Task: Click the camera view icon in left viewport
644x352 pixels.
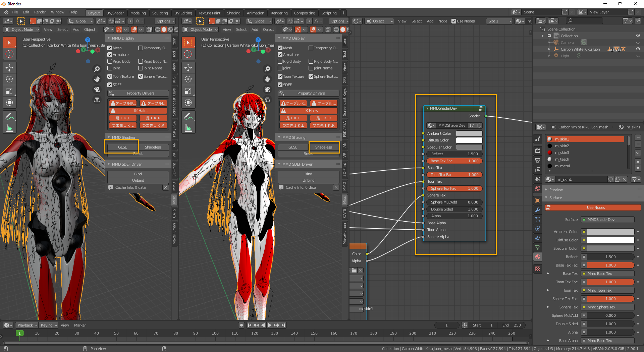Action: point(97,90)
